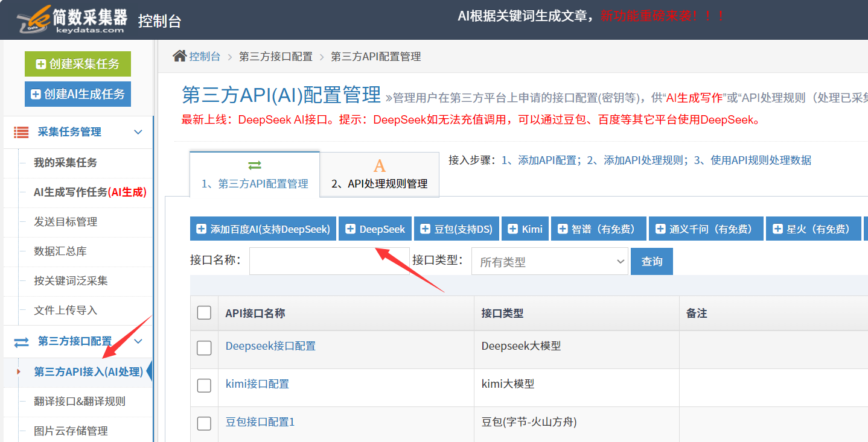Screen dimensions: 868x442
Task: Click the DeepSeek add button
Action: point(375,229)
